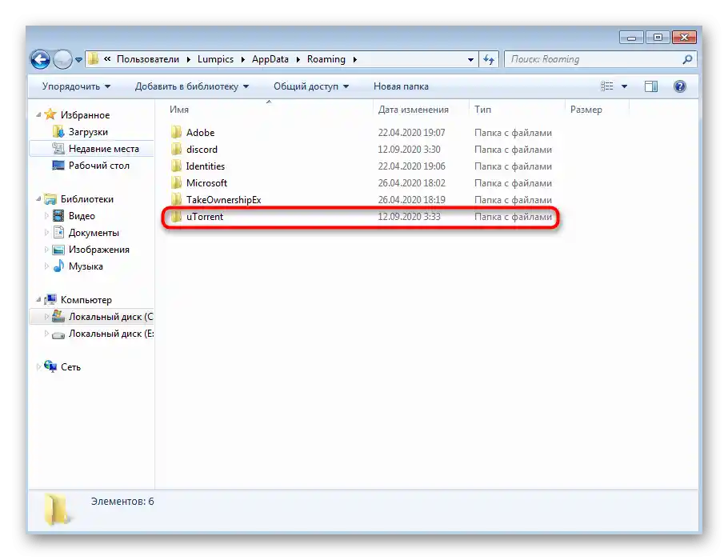Open recent pages dropdown next to Forward
This screenshot has width=728, height=560.
pyautogui.click(x=79, y=60)
